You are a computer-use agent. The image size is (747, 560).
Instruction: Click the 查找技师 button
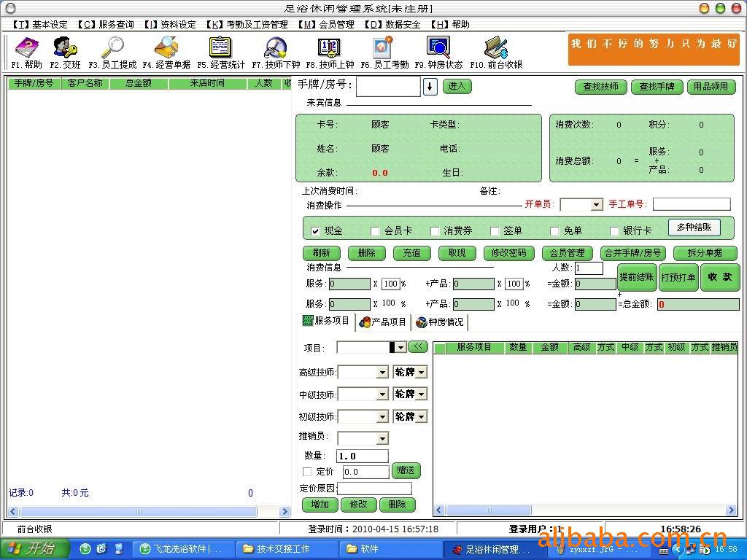click(x=600, y=87)
